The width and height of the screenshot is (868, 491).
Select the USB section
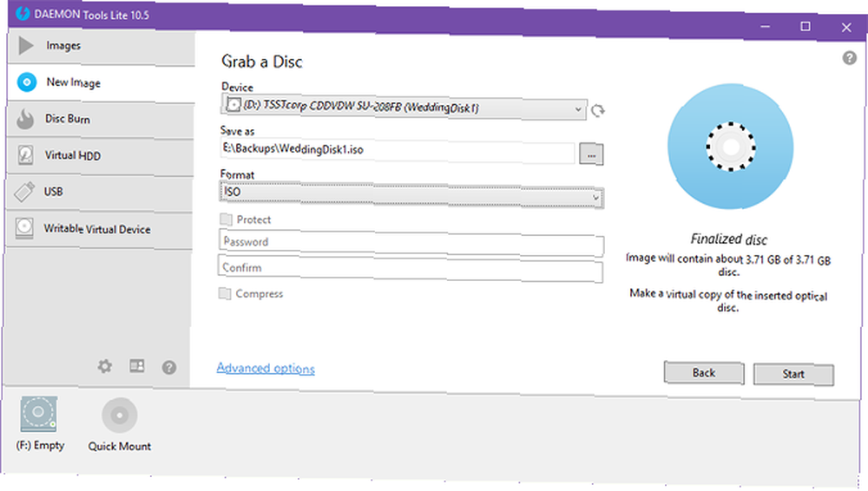100,193
